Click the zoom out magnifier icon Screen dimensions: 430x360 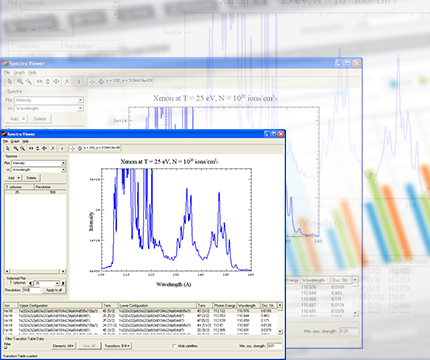pos(22,148)
